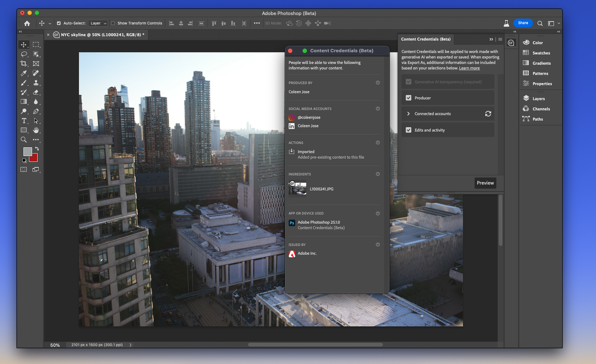
Task: Select the Hand tool
Action: [36, 130]
